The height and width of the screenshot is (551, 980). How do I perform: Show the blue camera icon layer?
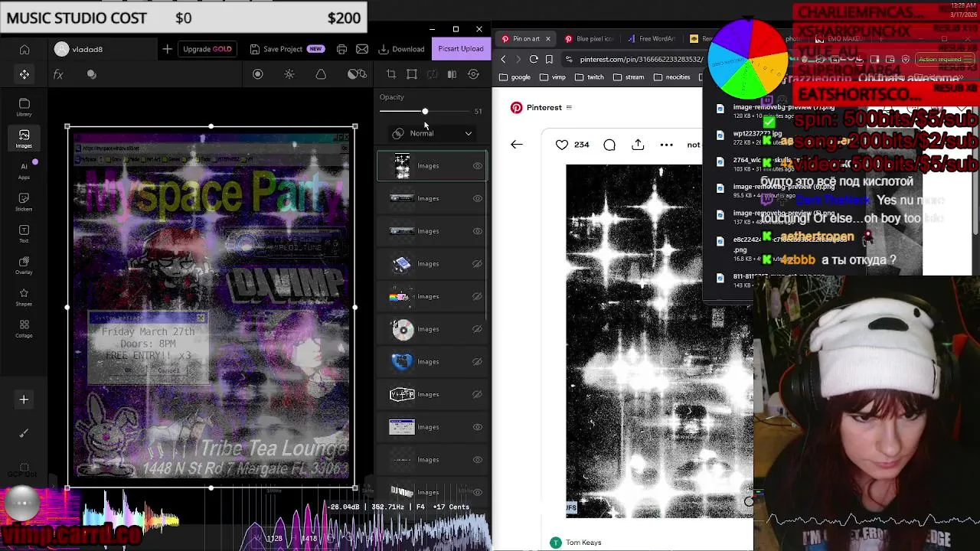[x=477, y=362]
